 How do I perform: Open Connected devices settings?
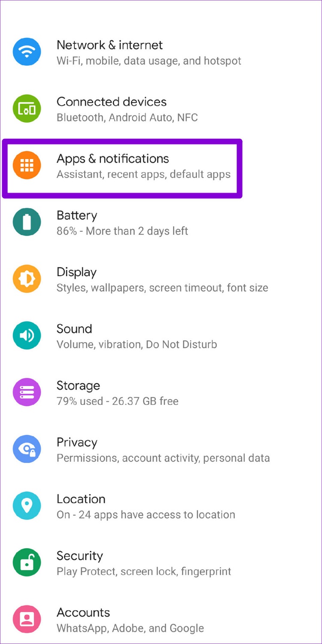click(112, 102)
